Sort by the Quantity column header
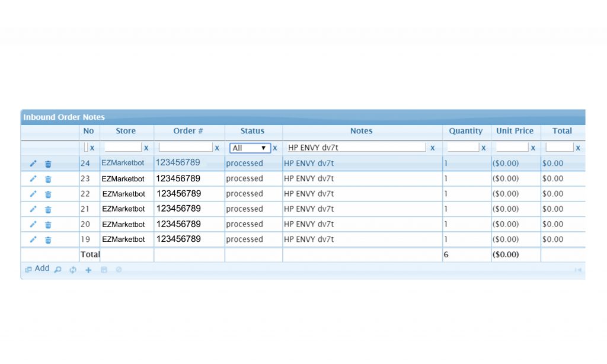This screenshot has height=364, width=607. (466, 131)
